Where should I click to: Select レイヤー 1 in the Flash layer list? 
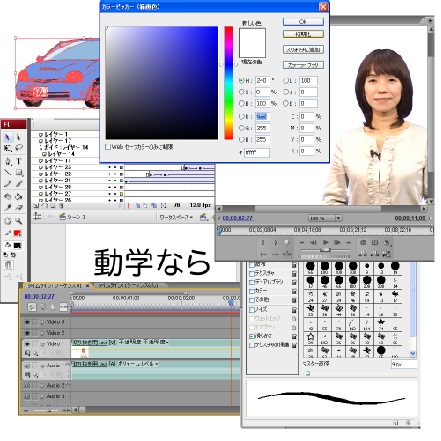(x=56, y=134)
